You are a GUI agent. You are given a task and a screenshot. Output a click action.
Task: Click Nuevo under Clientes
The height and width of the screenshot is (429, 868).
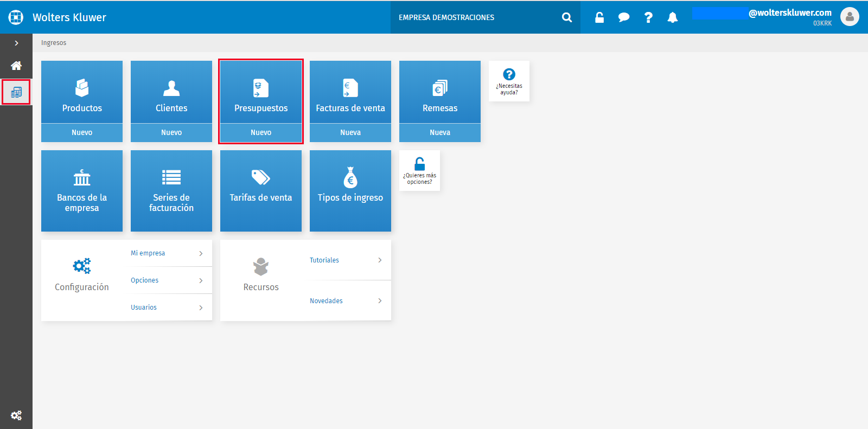point(171,133)
